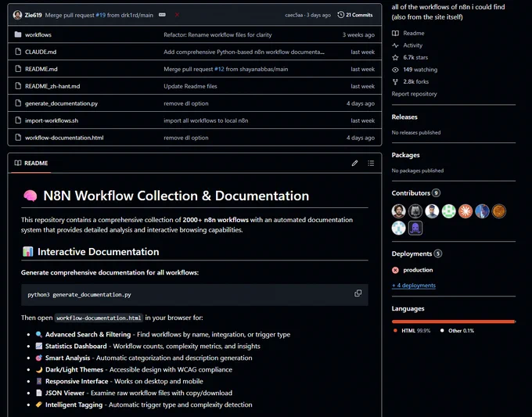Open the Readme sidebar link

coord(414,33)
